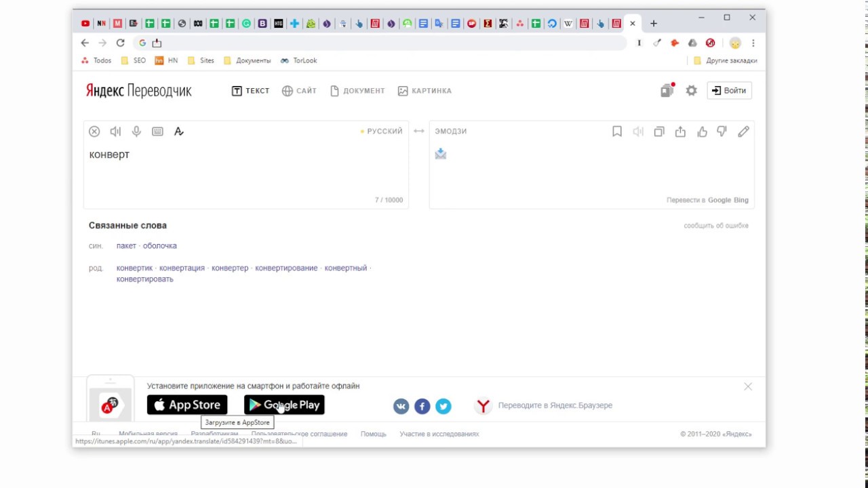
Task: Click the Войти sign-in button
Action: point(729,90)
